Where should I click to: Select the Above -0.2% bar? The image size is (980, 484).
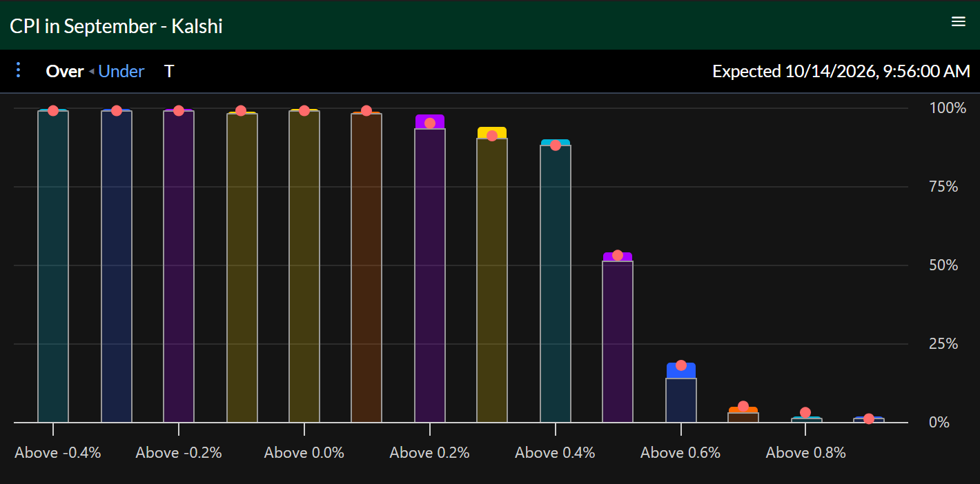[179, 266]
